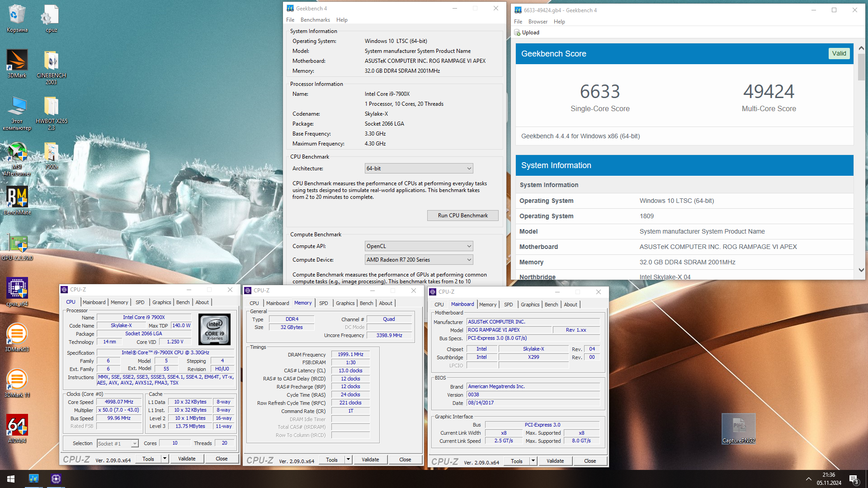Screen dimensions: 868x488
Task: Switch to SPD tab in middle CPU-Z window
Action: click(323, 303)
